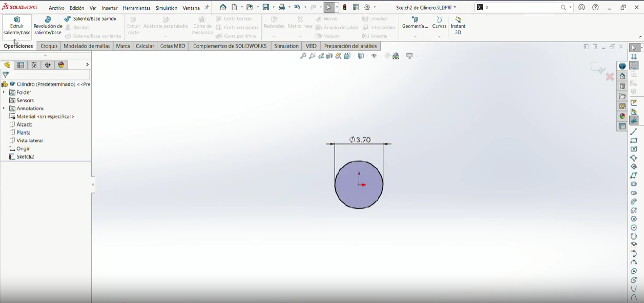Open the Ventana menu
The image size is (644, 303).
(x=191, y=8)
